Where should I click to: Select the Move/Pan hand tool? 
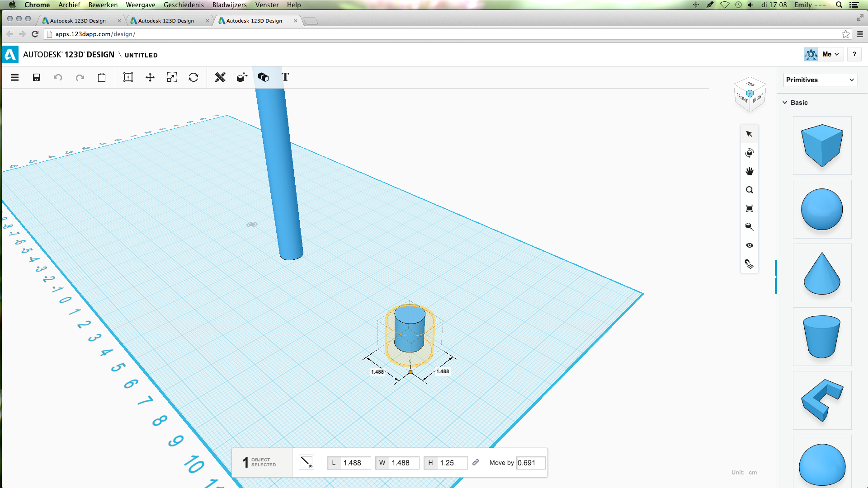[750, 172]
